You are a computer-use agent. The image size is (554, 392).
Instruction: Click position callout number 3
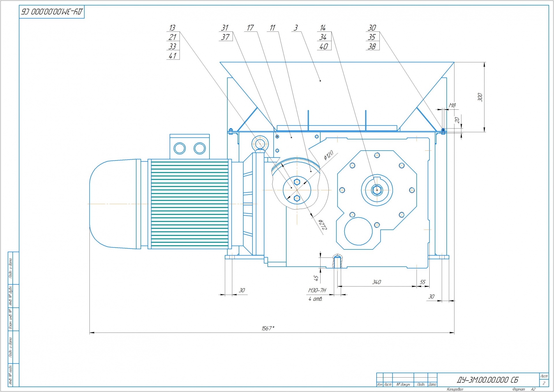pos(296,28)
